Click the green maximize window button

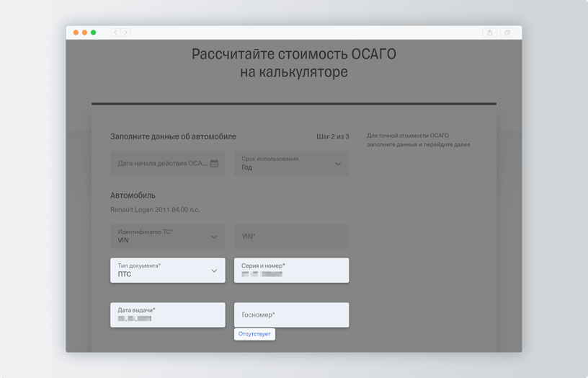point(94,32)
